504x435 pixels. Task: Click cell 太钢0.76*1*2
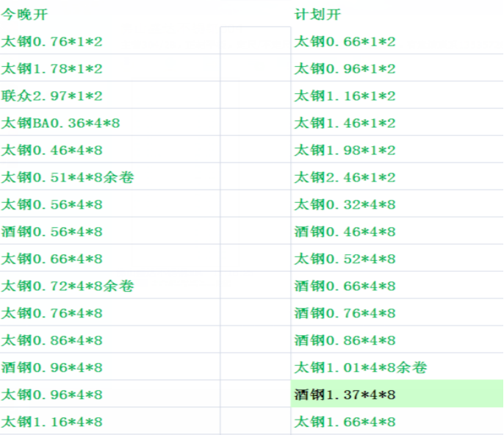click(x=110, y=41)
